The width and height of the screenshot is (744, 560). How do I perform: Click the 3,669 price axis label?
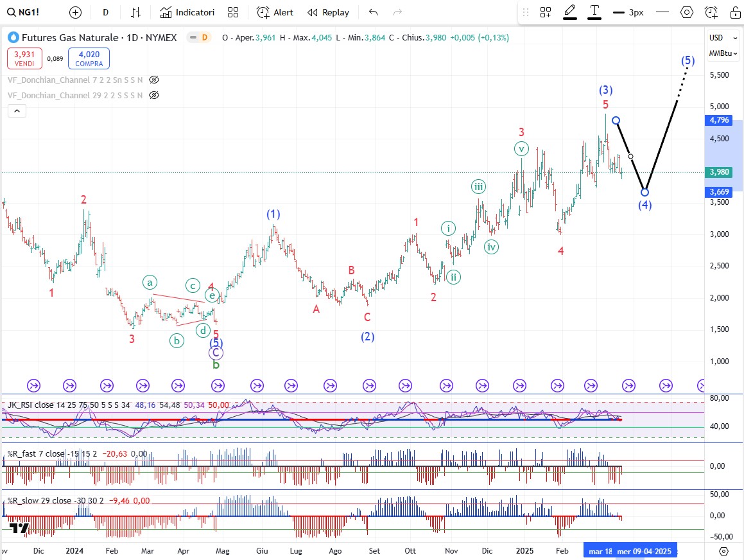pos(720,192)
